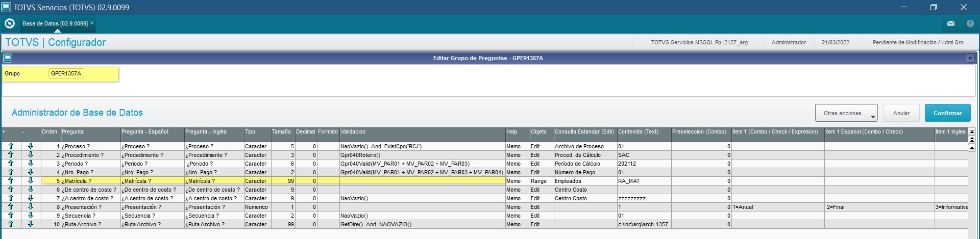Move ¿Presentación ? row up
Screen dimensions: 980x239
click(11, 207)
